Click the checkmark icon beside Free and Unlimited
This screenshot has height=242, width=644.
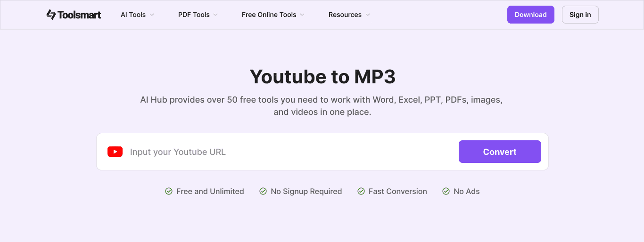tap(169, 191)
